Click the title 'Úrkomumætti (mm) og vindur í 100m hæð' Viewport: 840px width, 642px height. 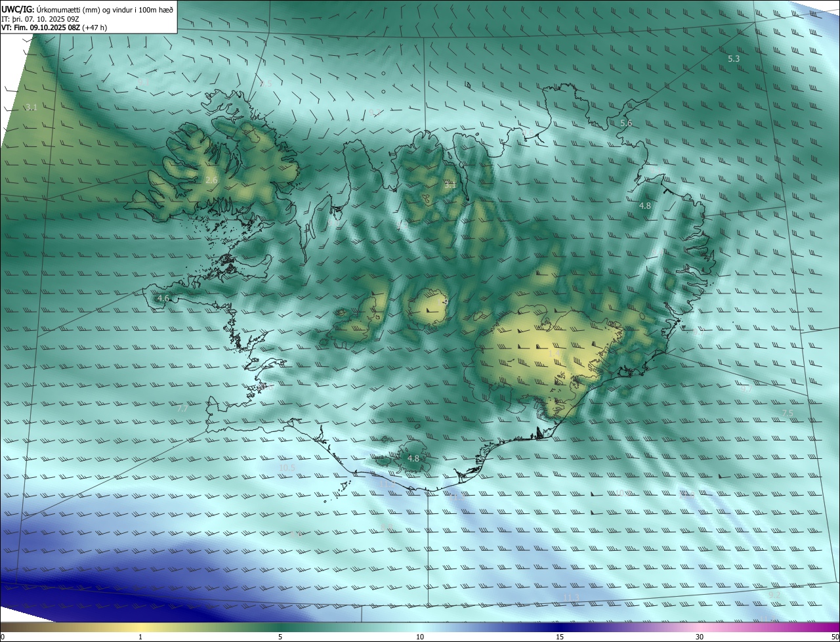pos(105,9)
